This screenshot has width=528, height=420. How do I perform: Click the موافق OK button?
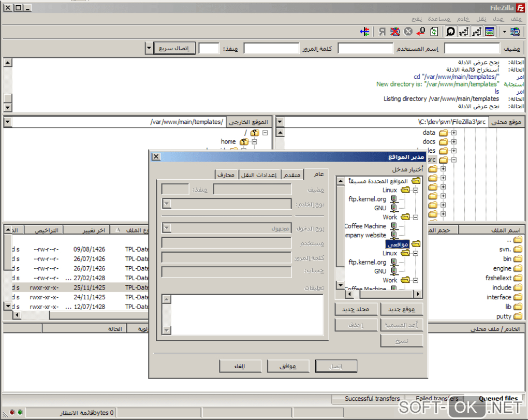coord(288,366)
